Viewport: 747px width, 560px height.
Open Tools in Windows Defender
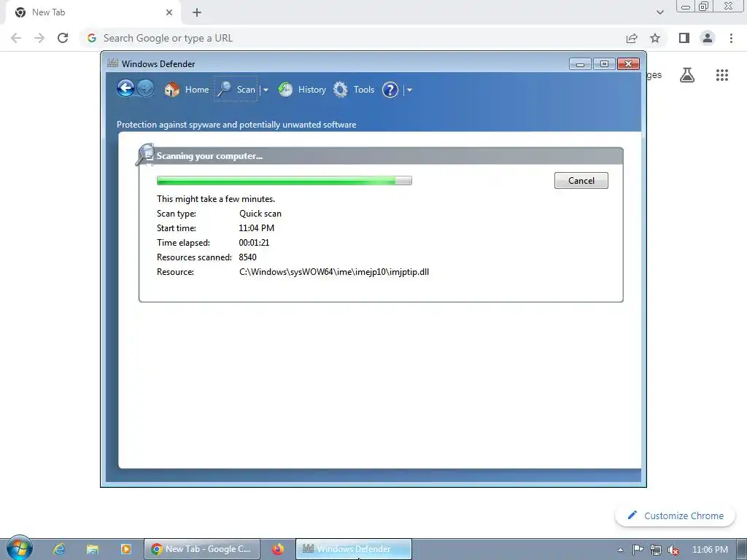click(354, 90)
